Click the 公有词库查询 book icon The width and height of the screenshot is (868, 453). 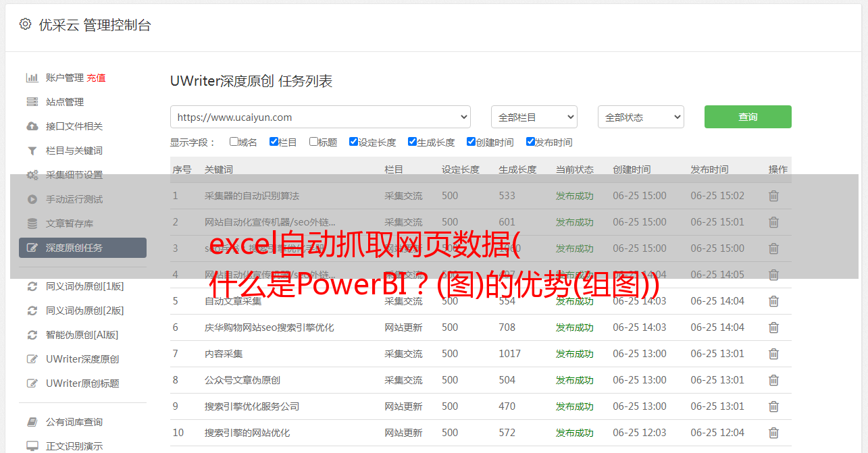pyautogui.click(x=32, y=422)
